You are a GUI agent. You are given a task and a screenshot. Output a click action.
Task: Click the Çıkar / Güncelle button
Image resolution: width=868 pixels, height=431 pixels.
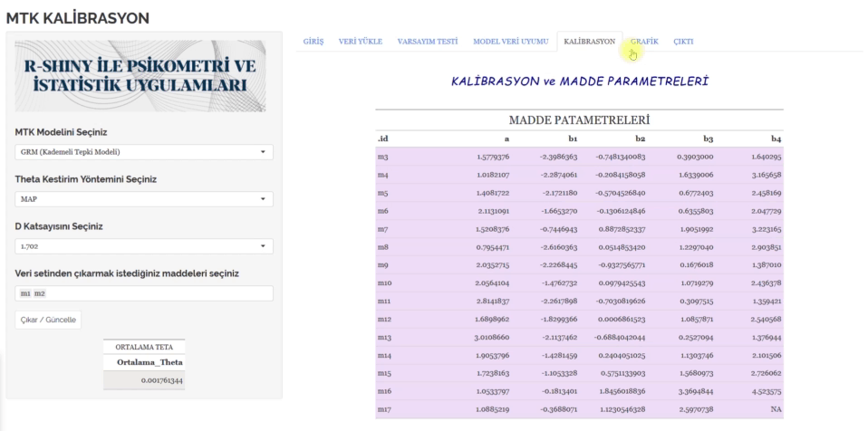point(48,320)
